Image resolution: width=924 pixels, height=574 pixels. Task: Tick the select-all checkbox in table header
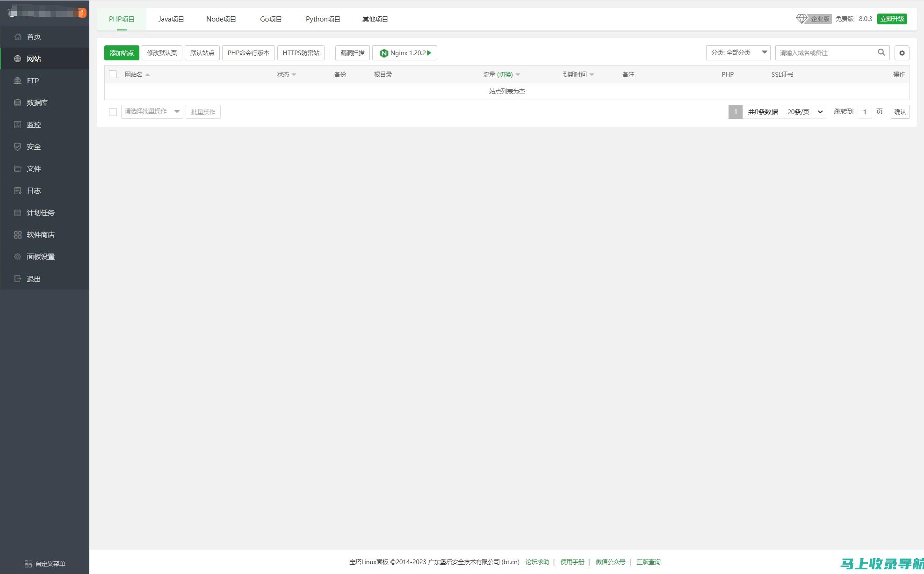[113, 74]
